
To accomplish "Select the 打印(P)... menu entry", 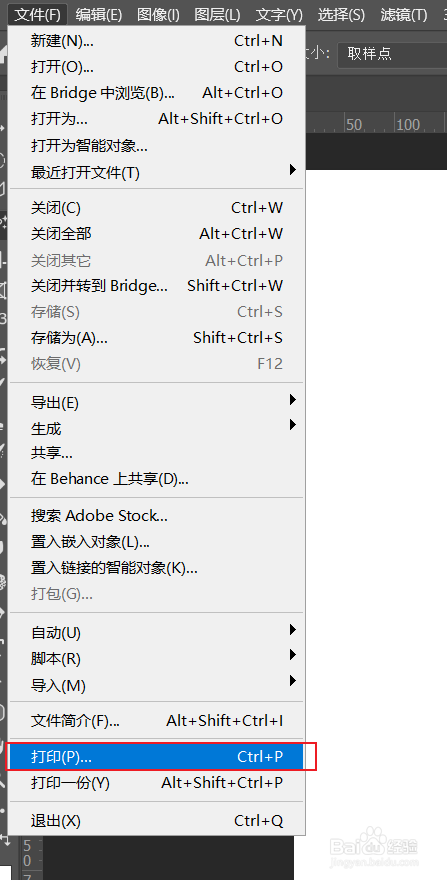I will (x=156, y=757).
